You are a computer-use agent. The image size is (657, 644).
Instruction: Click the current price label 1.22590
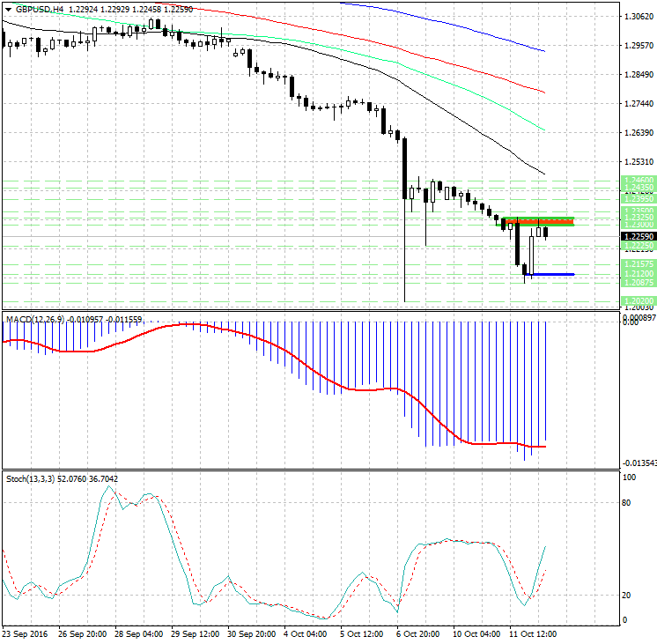639,236
